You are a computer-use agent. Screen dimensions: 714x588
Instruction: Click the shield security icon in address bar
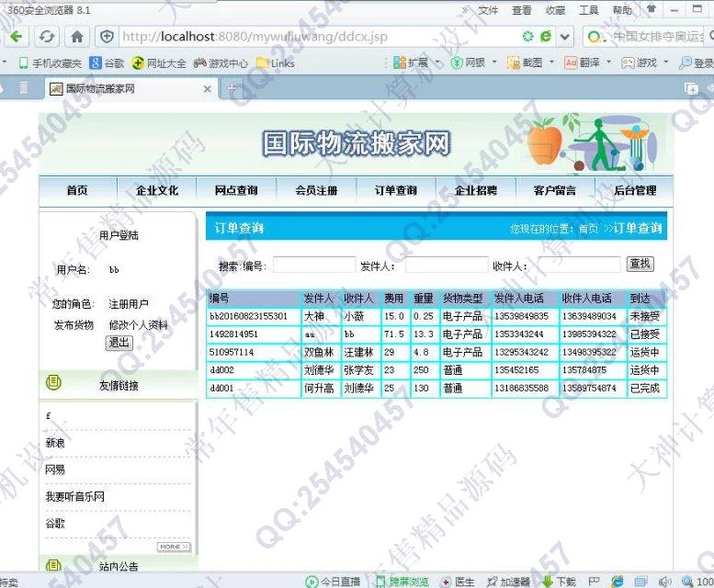click(107, 37)
